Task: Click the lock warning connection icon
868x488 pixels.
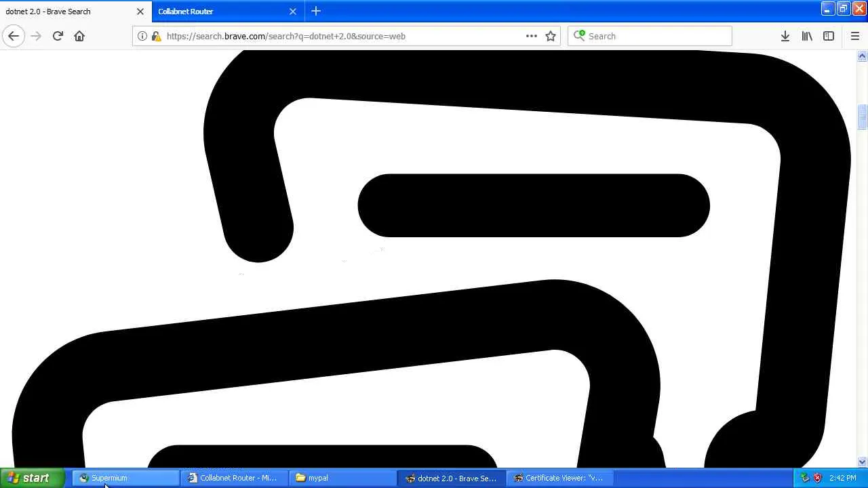Action: click(x=156, y=36)
